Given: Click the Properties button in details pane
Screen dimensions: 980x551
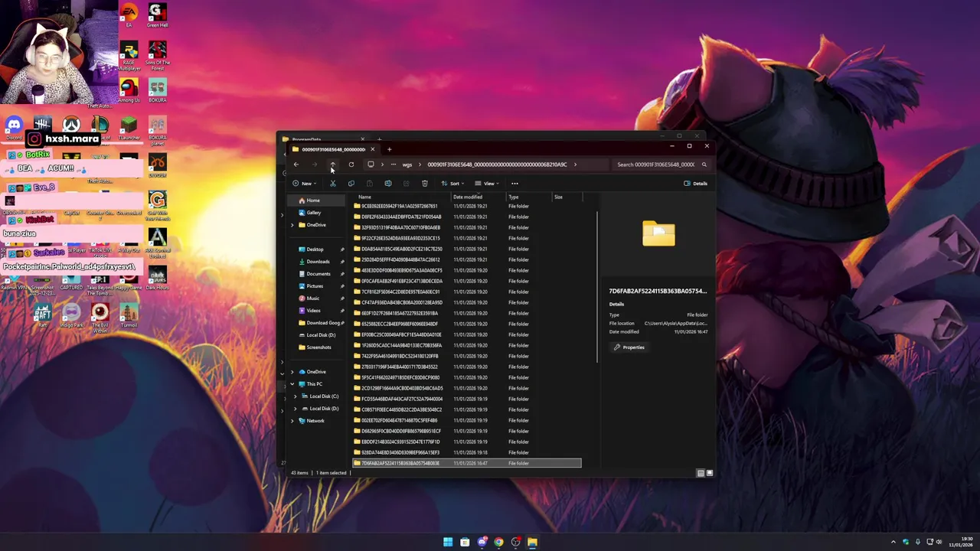Looking at the screenshot, I should pyautogui.click(x=629, y=347).
